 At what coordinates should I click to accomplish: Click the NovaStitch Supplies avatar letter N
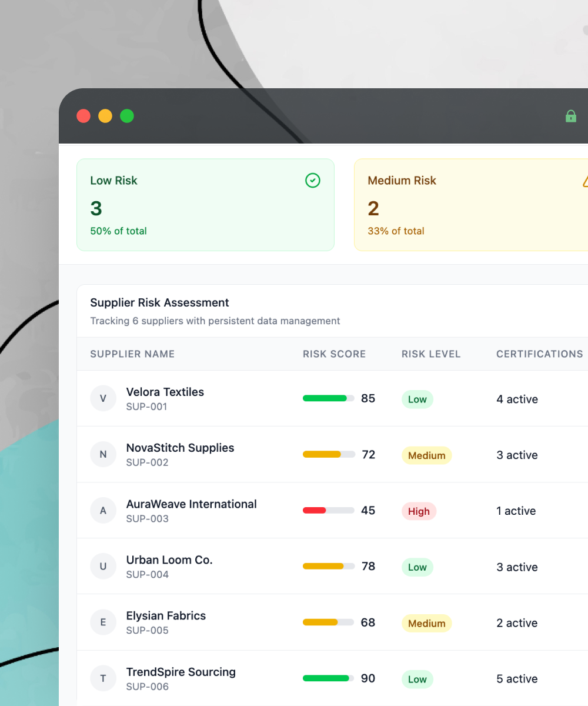[103, 454]
